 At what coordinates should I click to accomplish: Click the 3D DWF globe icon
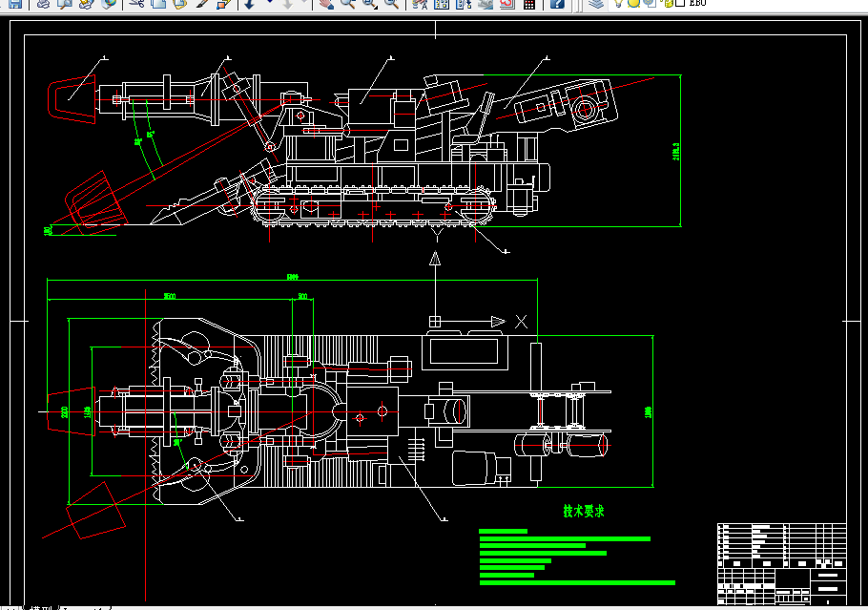109,3
